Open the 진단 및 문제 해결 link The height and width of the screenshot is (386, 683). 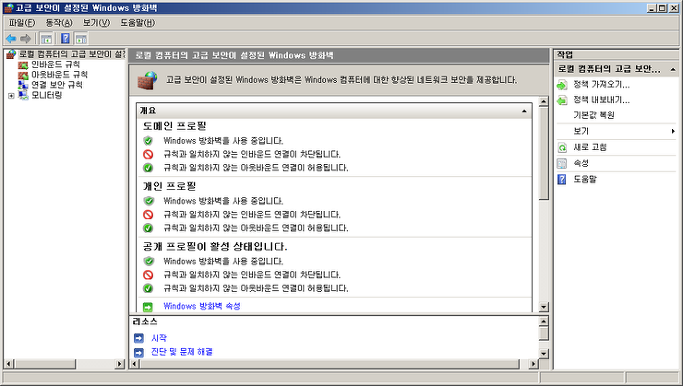pyautogui.click(x=182, y=352)
